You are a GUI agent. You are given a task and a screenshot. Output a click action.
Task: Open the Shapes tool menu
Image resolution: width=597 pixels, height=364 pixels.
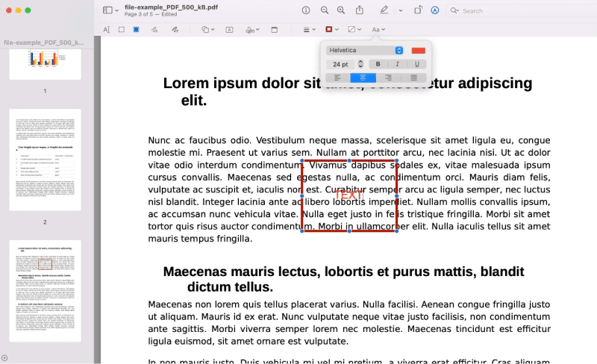pos(208,29)
